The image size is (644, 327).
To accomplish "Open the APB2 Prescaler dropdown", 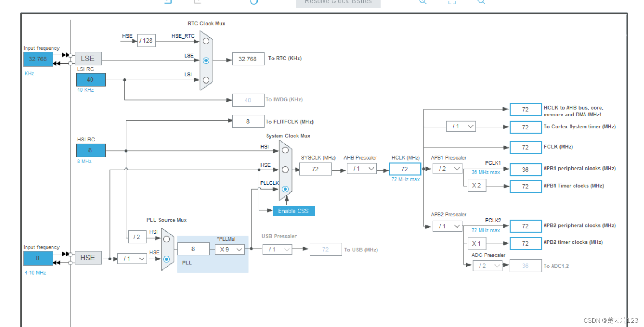I will [x=448, y=226].
